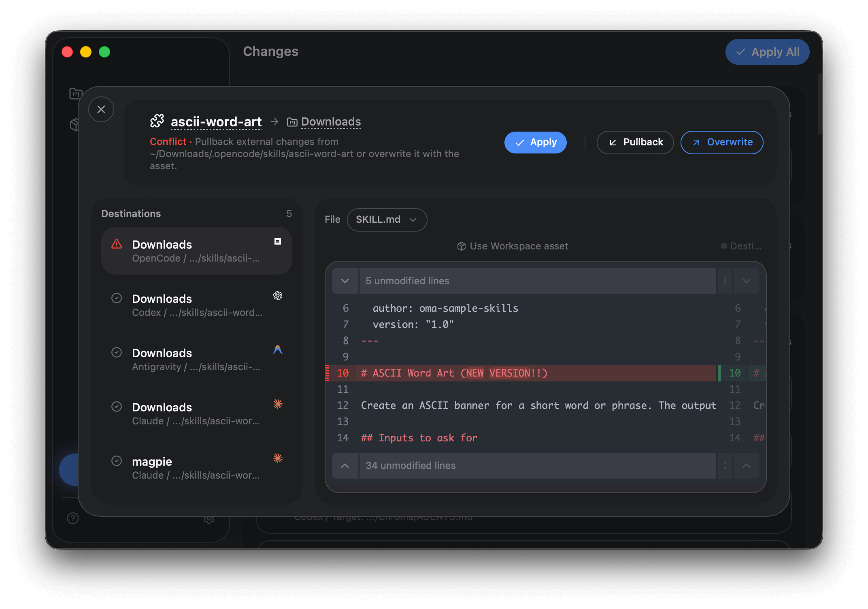Image resolution: width=868 pixels, height=609 pixels.
Task: Click the cube icon beside Use Workspace asset
Action: tap(461, 246)
